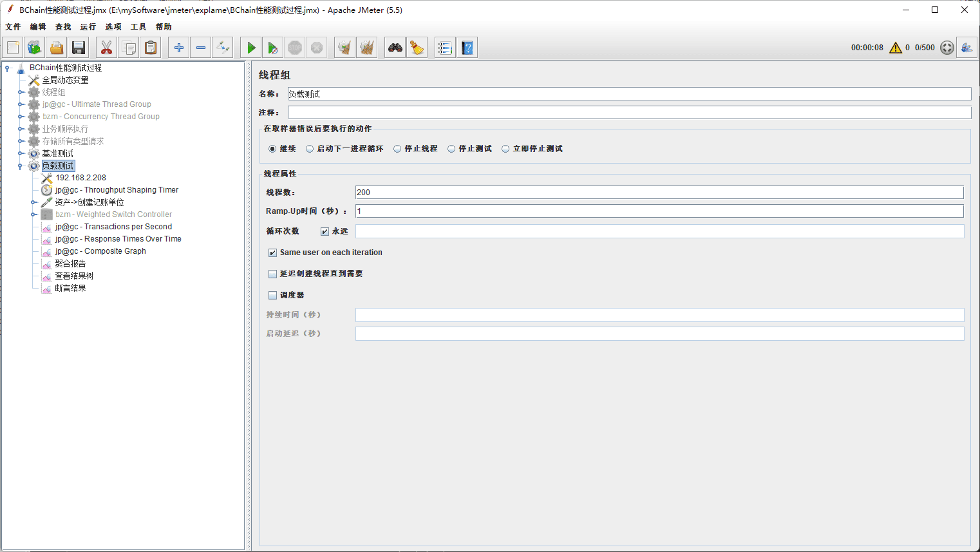Image resolution: width=980 pixels, height=552 pixels.
Task: Uncheck the 永远 loop forever checkbox
Action: tap(325, 231)
